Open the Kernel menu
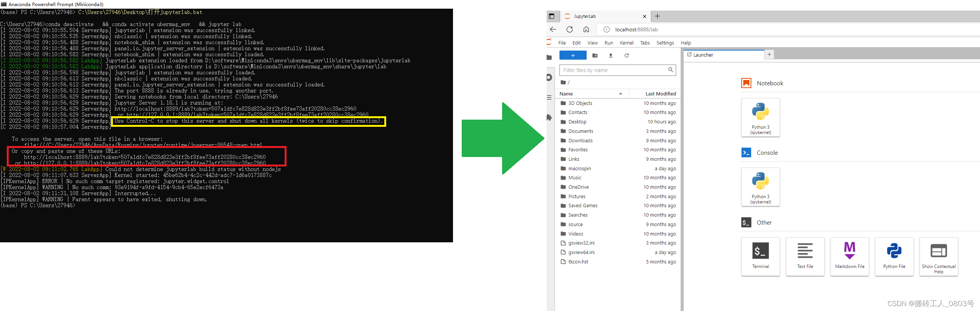Viewport: 980px width, 311px height. coord(626,43)
